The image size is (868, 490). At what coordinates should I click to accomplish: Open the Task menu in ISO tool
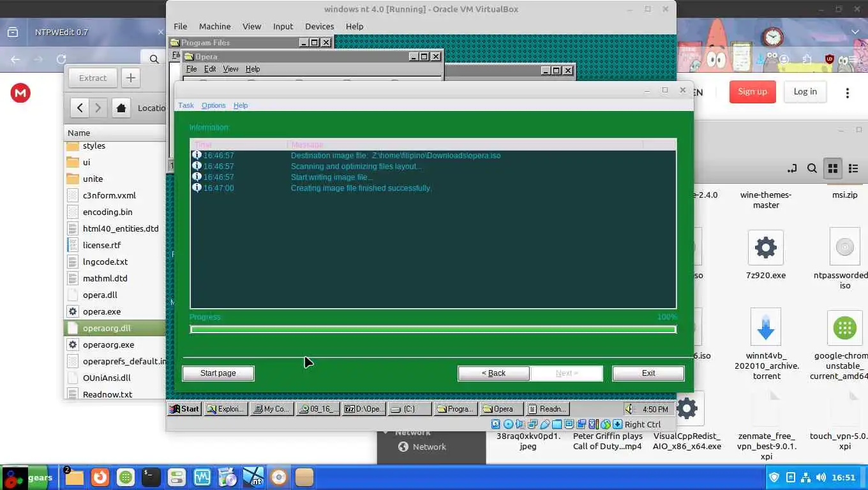click(x=186, y=105)
